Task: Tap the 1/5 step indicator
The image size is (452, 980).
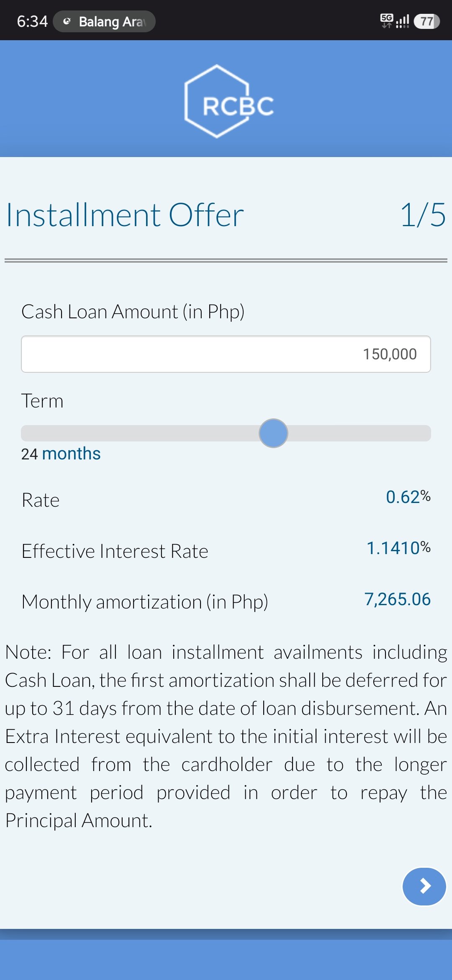Action: pyautogui.click(x=423, y=215)
